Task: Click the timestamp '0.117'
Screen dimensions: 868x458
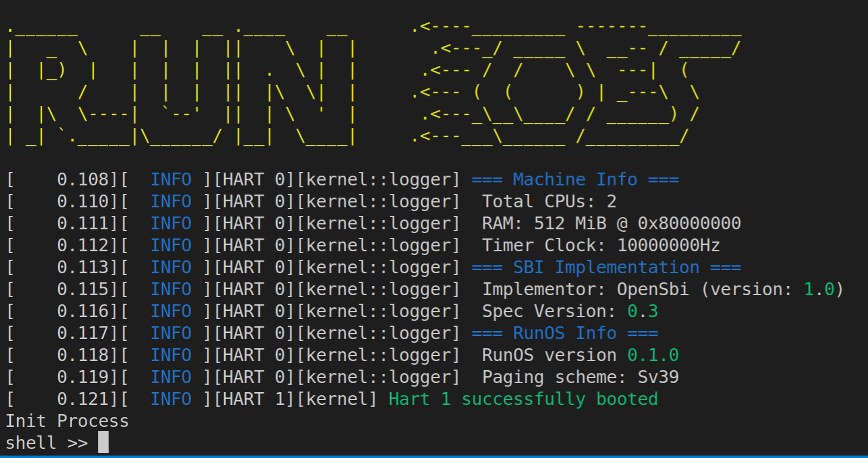Action: [82, 333]
